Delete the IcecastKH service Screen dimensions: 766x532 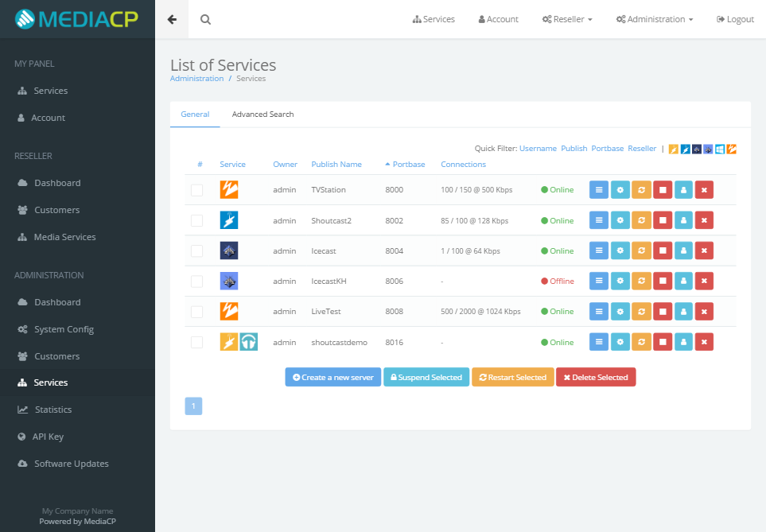704,280
